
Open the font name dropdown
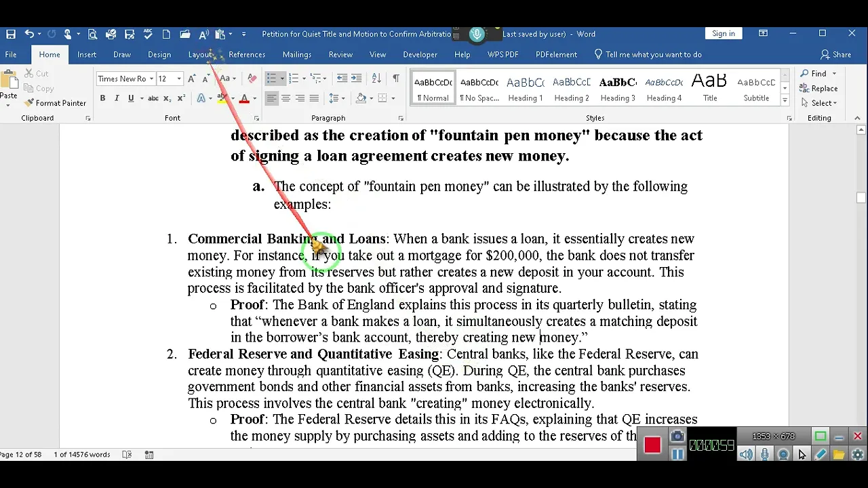point(151,79)
